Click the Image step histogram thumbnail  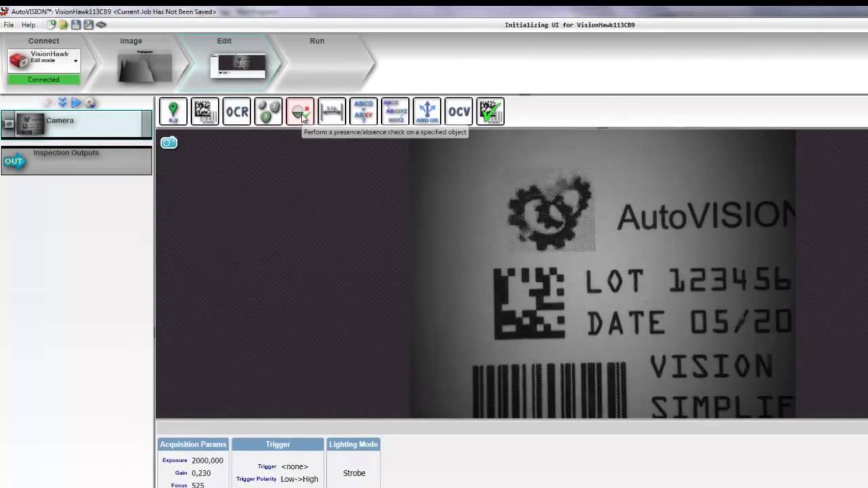click(145, 66)
